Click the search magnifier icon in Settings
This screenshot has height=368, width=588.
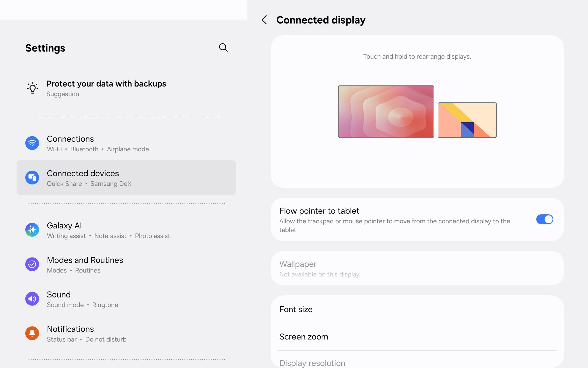pos(223,47)
